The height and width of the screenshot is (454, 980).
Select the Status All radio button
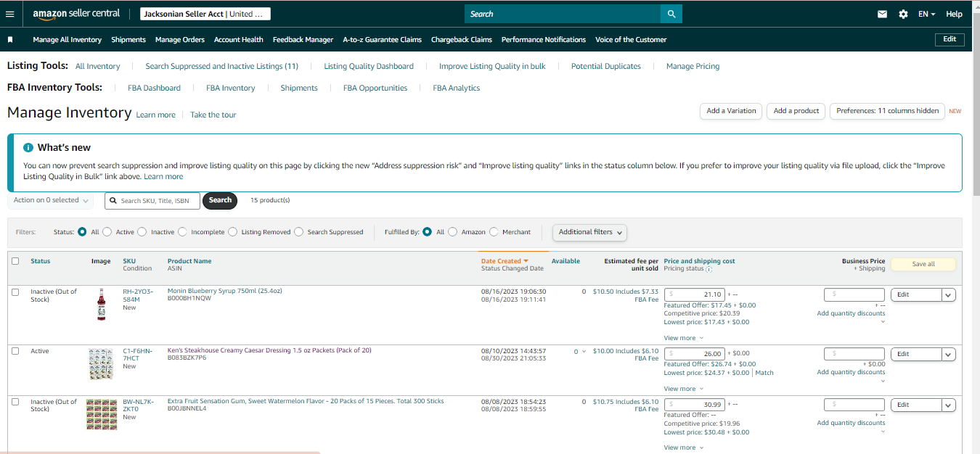[x=83, y=232]
